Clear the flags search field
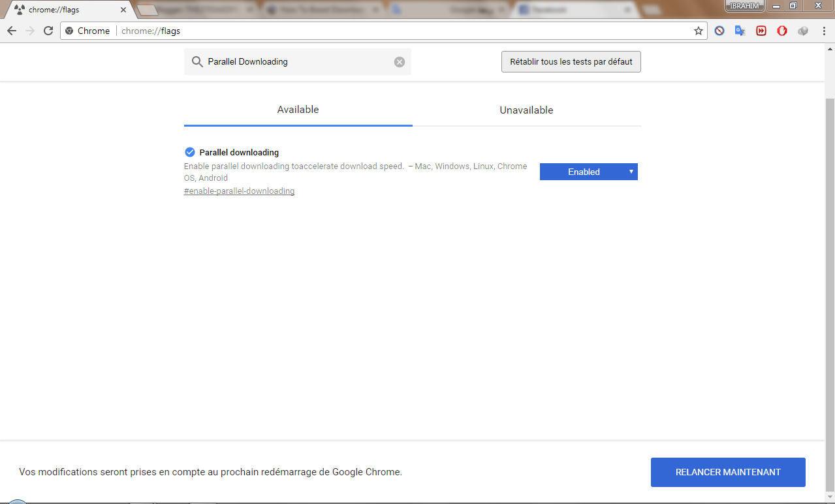835x504 pixels. 399,62
